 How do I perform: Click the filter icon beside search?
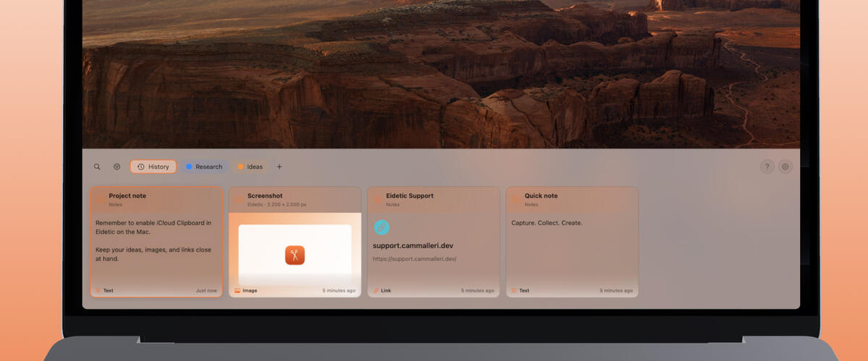(117, 167)
